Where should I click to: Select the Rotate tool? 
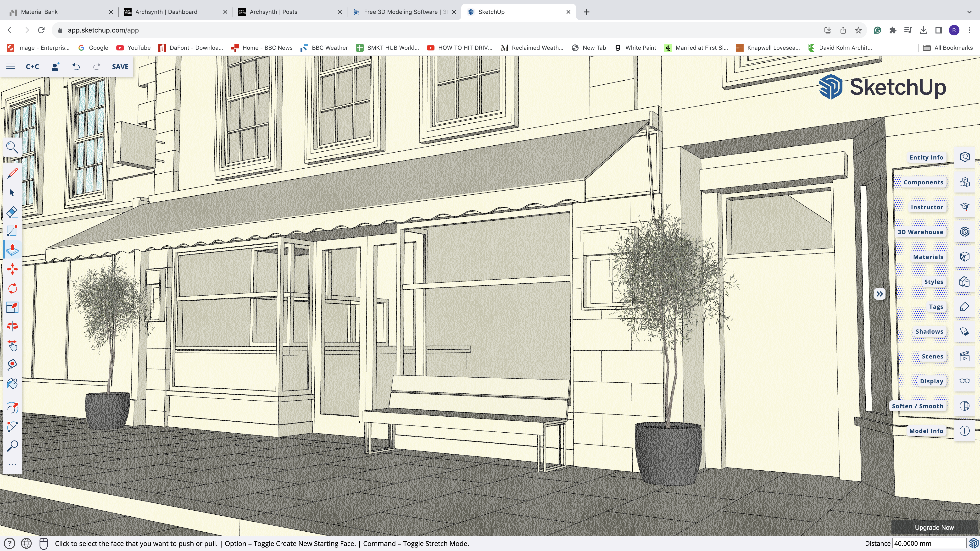[x=12, y=288]
